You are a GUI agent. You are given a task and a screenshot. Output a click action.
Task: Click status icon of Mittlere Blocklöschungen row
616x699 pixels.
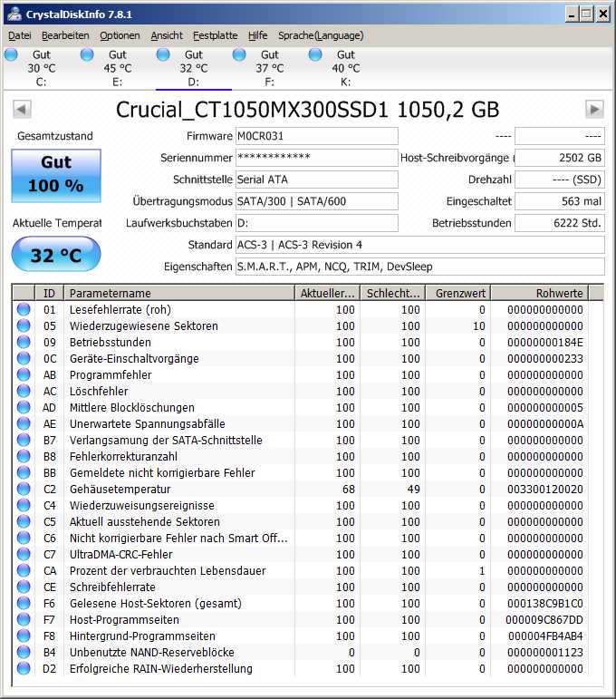coord(24,407)
